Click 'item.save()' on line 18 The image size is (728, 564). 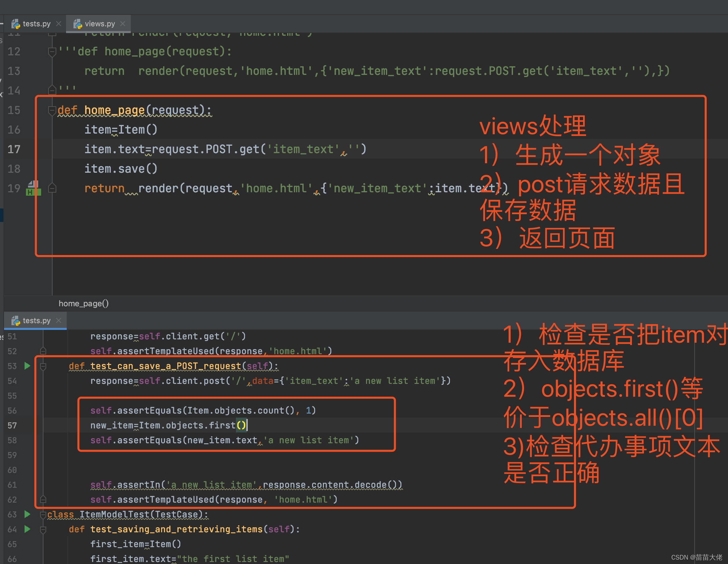click(x=121, y=169)
